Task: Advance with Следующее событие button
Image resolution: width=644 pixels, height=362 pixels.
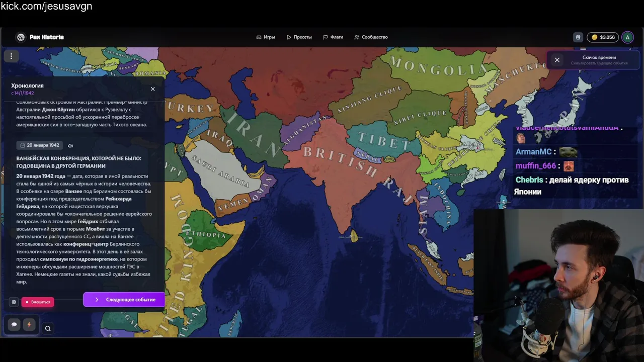Action: click(124, 300)
